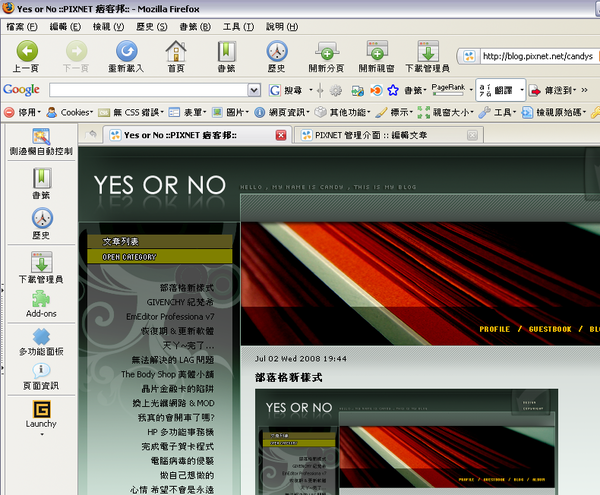Click the URL address bar
This screenshot has height=495, width=600.
pyautogui.click(x=539, y=56)
